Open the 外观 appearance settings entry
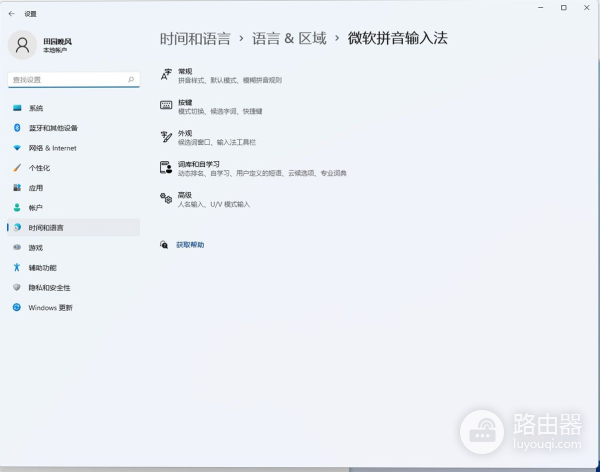Screen dimensions: 600x472 (x=208, y=137)
